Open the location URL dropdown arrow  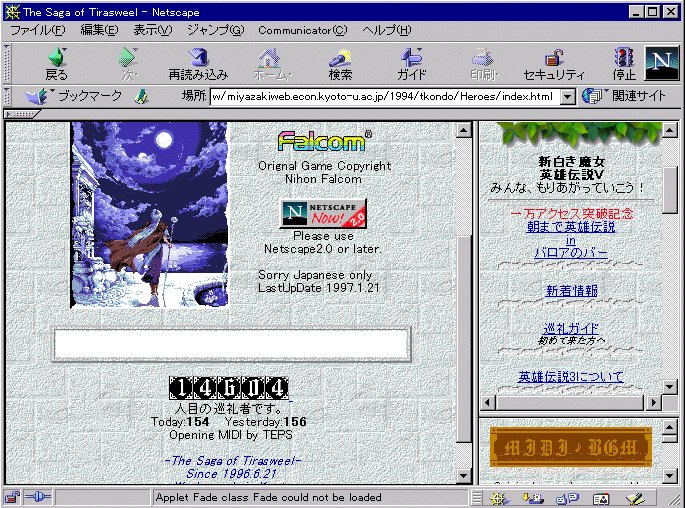tap(567, 97)
